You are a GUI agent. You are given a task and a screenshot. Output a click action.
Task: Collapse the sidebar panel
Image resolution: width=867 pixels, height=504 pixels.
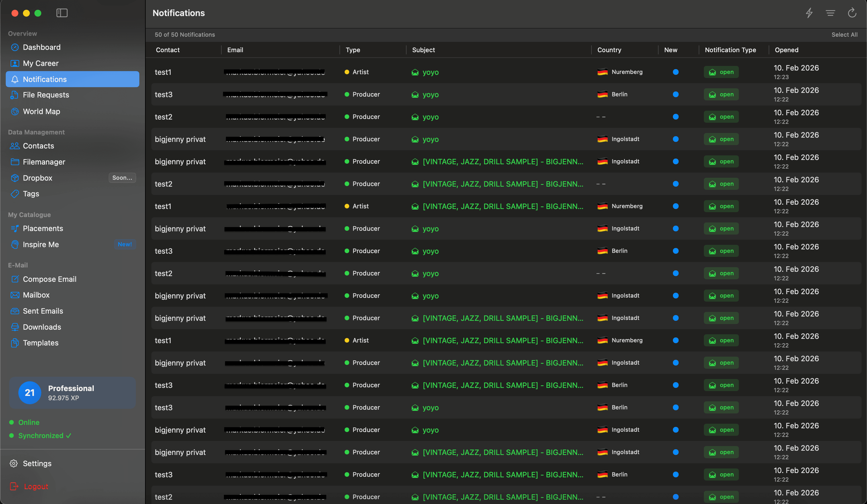tap(62, 13)
